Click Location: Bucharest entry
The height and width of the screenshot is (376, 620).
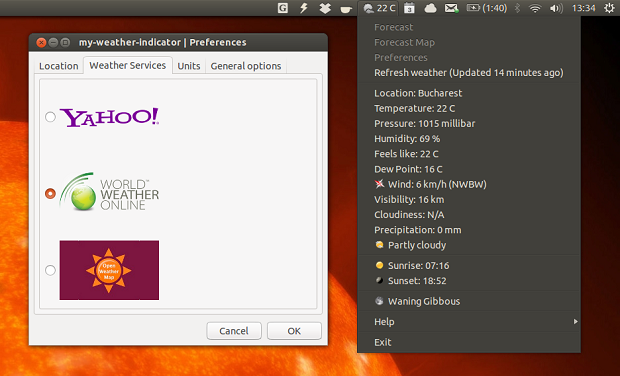[x=469, y=93]
